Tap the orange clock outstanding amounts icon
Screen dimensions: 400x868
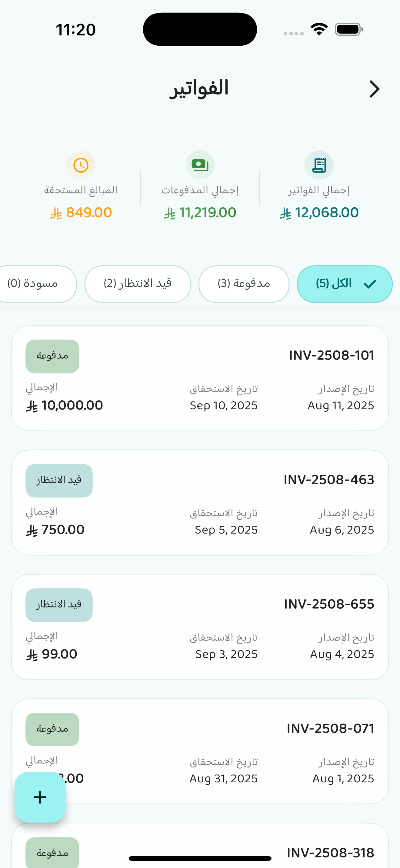coord(81,165)
